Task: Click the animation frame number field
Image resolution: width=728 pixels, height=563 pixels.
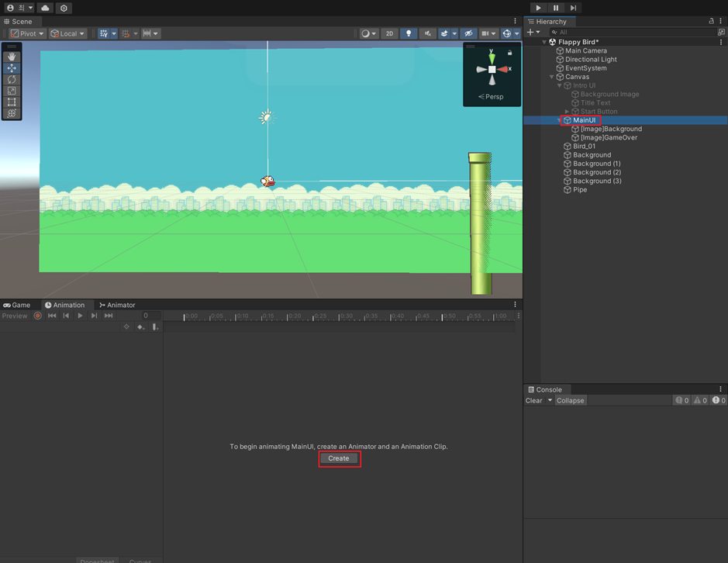Action: pos(151,316)
